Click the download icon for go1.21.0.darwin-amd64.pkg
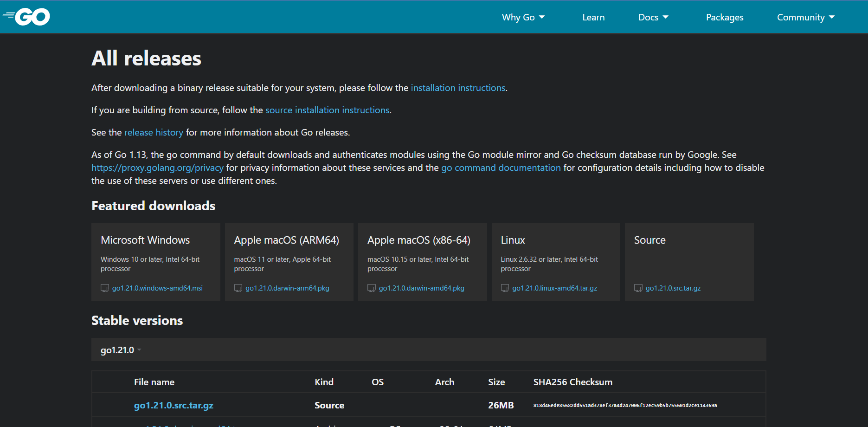The height and width of the screenshot is (427, 868). point(372,288)
